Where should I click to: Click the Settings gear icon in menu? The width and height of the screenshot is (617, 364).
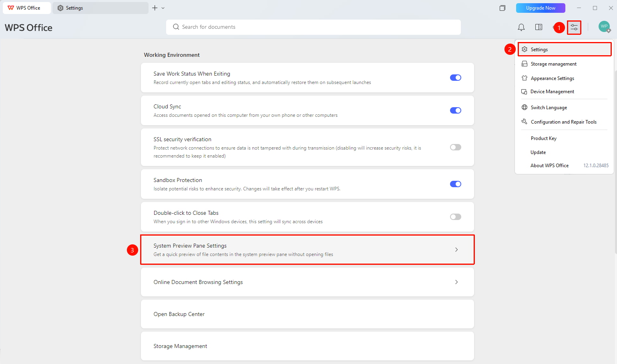525,49
